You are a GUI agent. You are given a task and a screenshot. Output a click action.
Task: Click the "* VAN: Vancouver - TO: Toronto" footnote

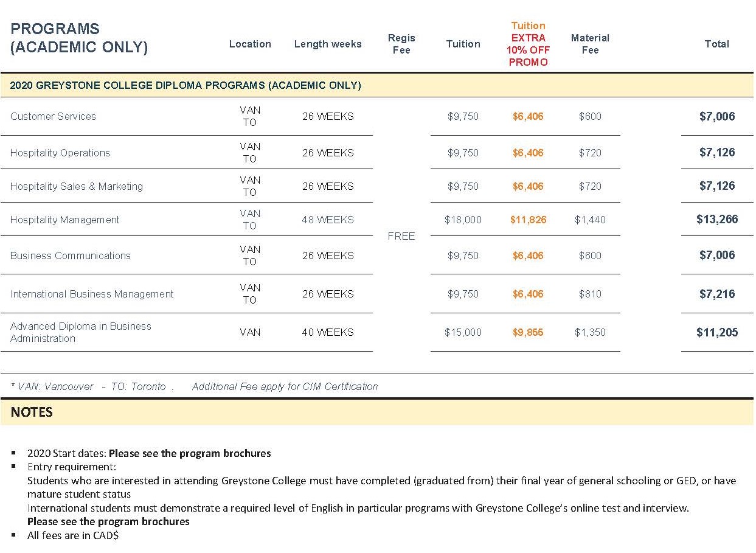click(89, 386)
